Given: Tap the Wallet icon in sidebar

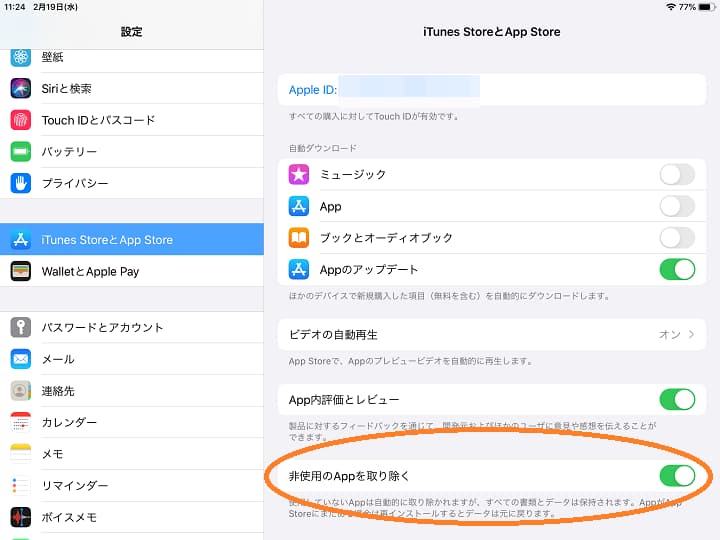Looking at the screenshot, I should tap(21, 271).
